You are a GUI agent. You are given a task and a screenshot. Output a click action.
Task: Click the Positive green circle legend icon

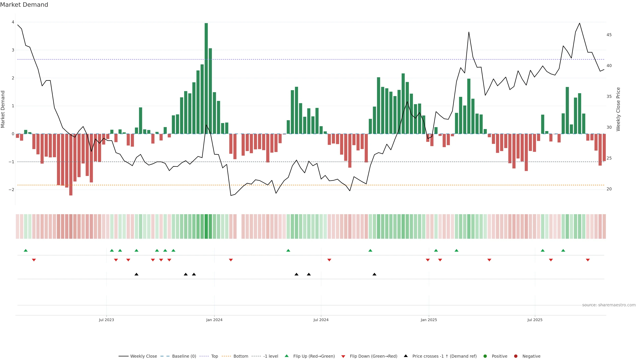pyautogui.click(x=485, y=356)
